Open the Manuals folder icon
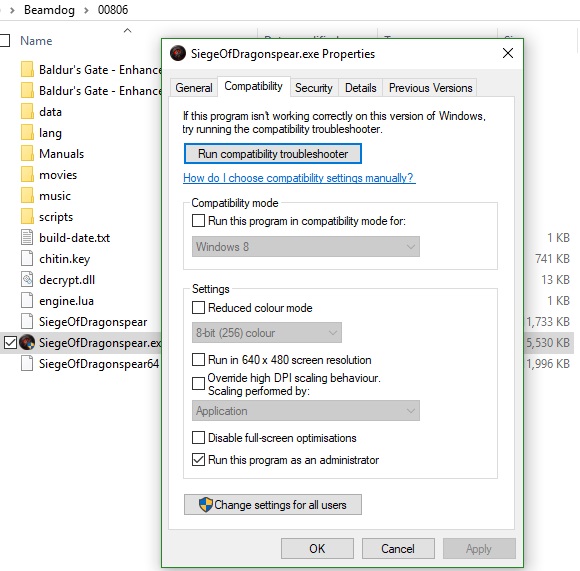The height and width of the screenshot is (571, 580). (x=27, y=154)
